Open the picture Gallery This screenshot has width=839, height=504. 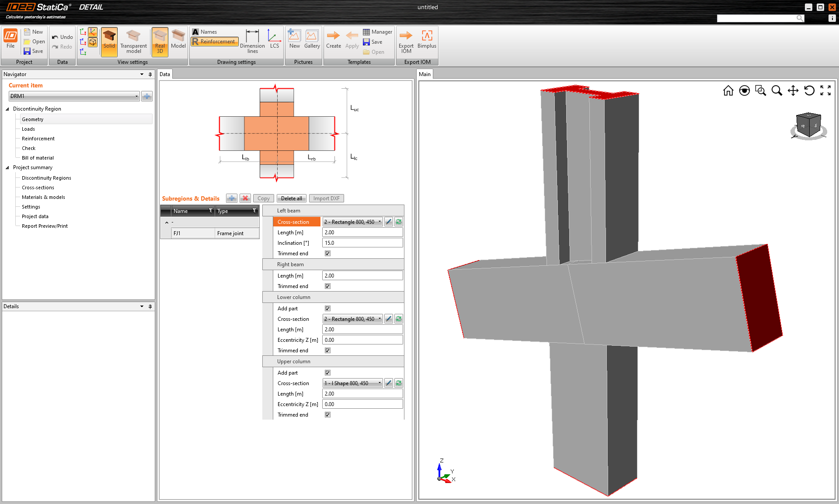[312, 39]
